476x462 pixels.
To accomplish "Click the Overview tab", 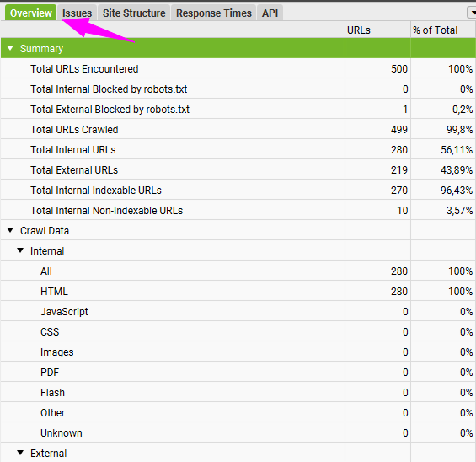I will [30, 13].
